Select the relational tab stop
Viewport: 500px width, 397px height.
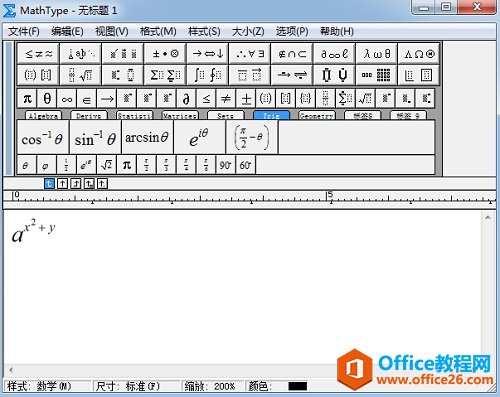(x=89, y=183)
